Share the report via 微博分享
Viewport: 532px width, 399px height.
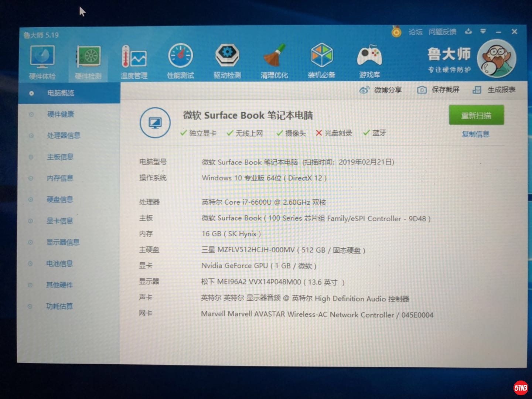point(381,90)
